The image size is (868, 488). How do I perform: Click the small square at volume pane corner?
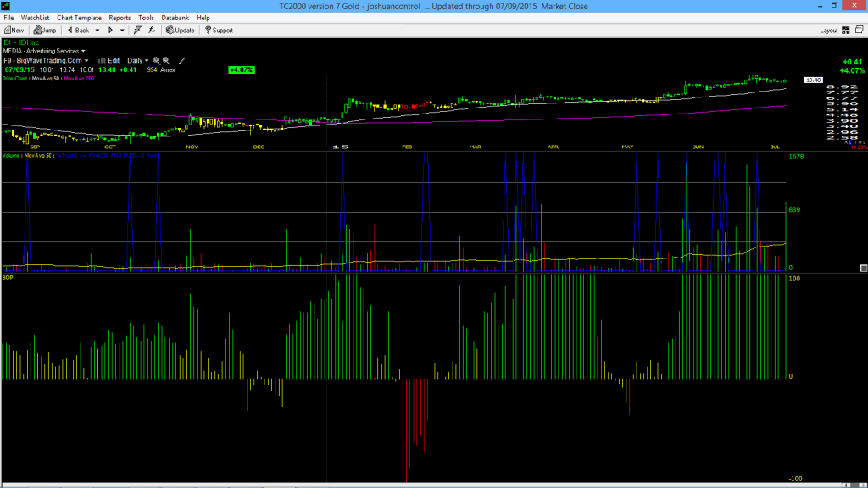pos(864,269)
